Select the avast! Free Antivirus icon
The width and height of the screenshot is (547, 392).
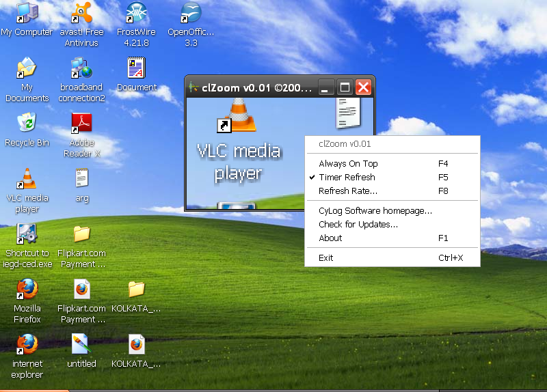coord(81,14)
